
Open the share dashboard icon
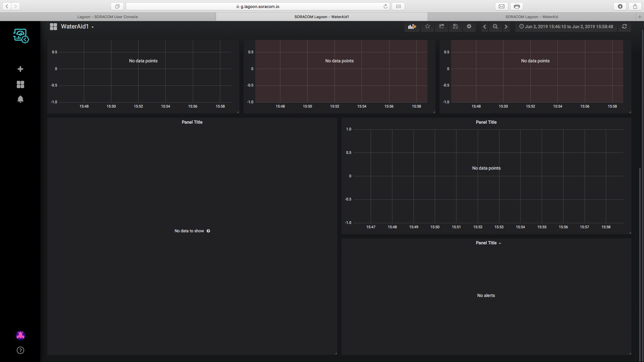pyautogui.click(x=441, y=26)
